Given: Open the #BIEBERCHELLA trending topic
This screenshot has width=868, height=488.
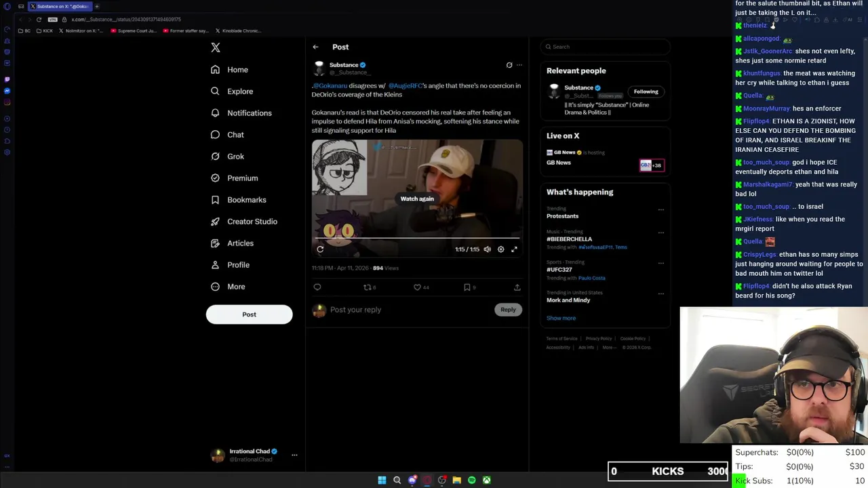Looking at the screenshot, I should click(x=569, y=239).
